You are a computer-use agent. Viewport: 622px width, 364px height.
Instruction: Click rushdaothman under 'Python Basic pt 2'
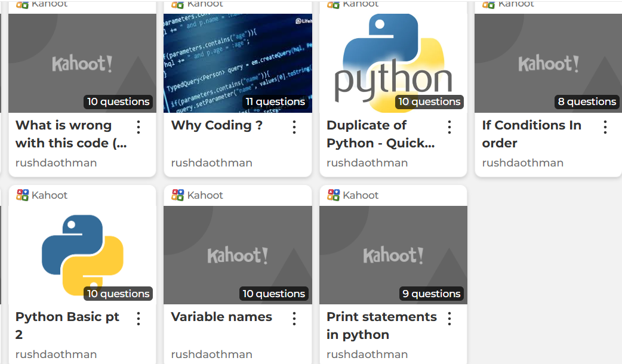(56, 354)
